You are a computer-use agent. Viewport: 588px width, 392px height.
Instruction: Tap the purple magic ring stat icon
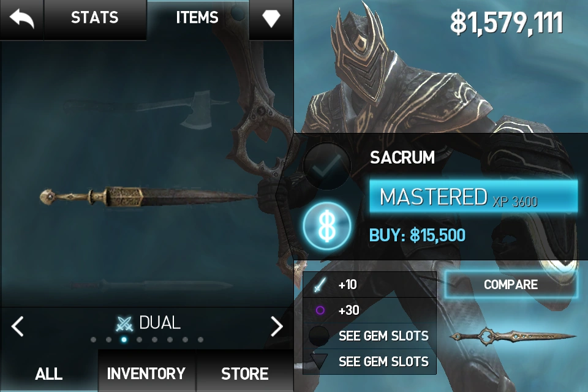point(320,310)
